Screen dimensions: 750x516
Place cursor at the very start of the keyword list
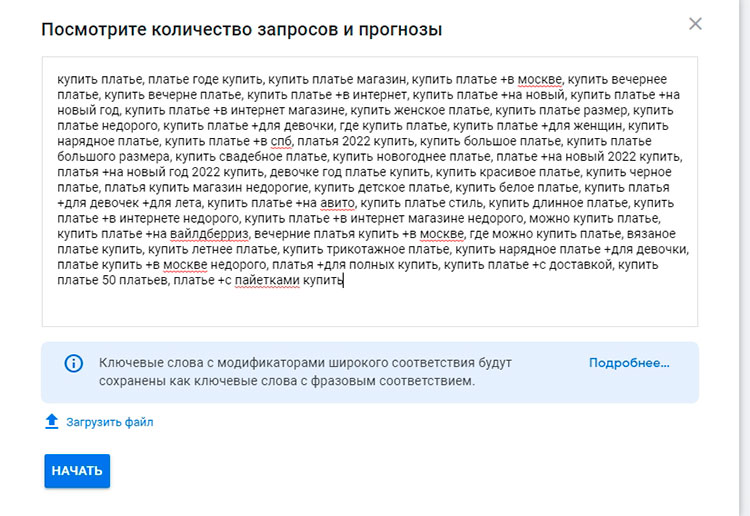[58, 80]
